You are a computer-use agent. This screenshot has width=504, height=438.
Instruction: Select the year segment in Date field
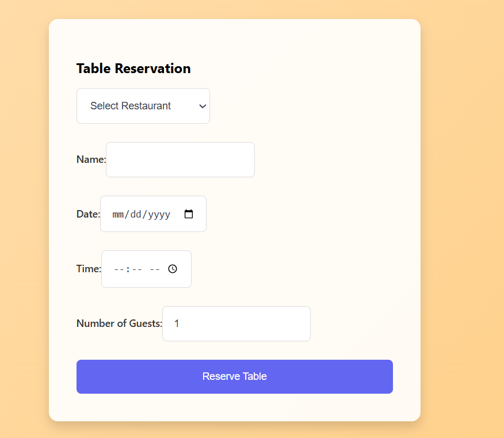tap(159, 215)
